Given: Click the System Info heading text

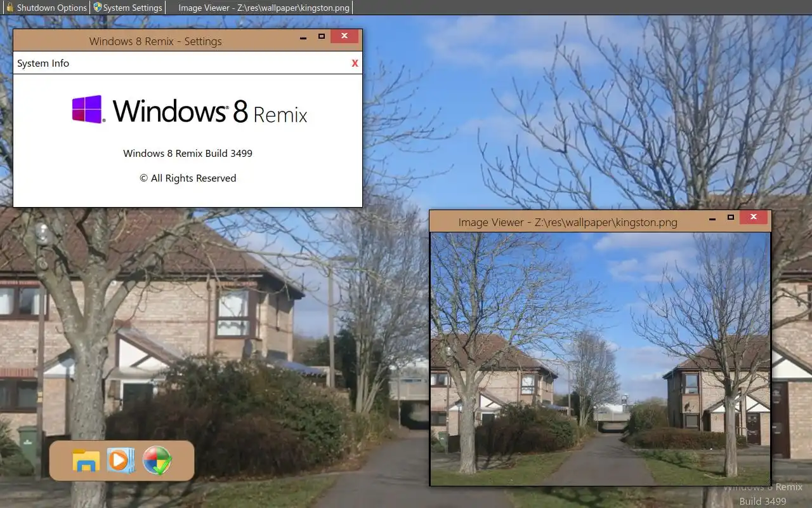Looking at the screenshot, I should (x=43, y=63).
